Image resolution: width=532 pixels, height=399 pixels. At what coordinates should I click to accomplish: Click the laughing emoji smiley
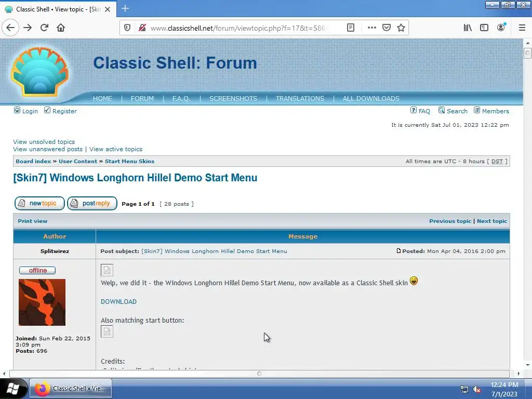[x=414, y=281]
